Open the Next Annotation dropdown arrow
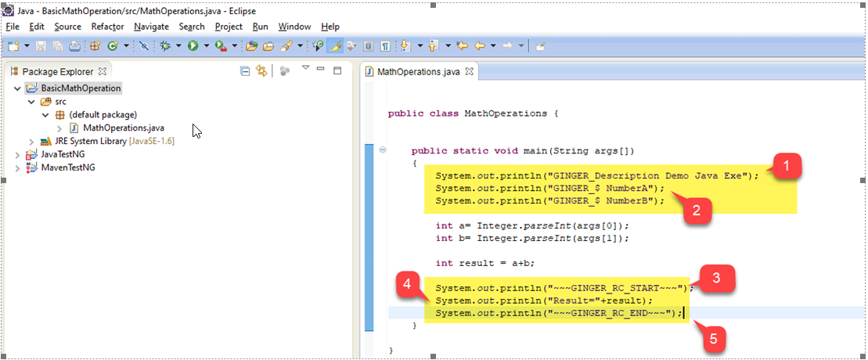This screenshot has height=360, width=868. click(420, 46)
